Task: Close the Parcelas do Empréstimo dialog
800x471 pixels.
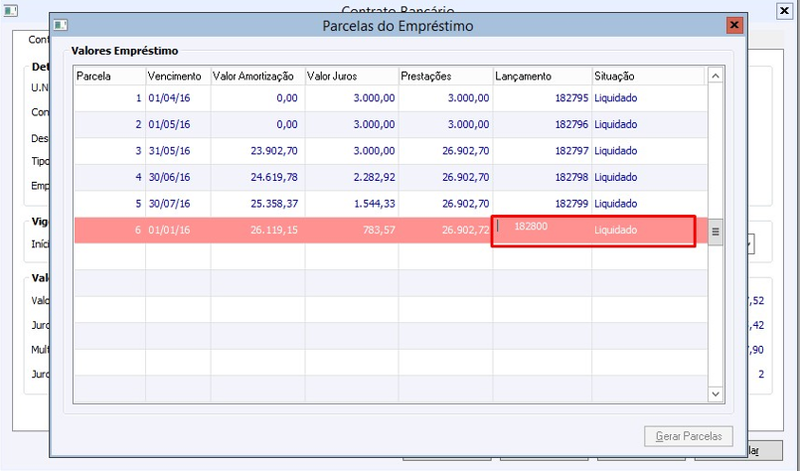Action: 734,25
